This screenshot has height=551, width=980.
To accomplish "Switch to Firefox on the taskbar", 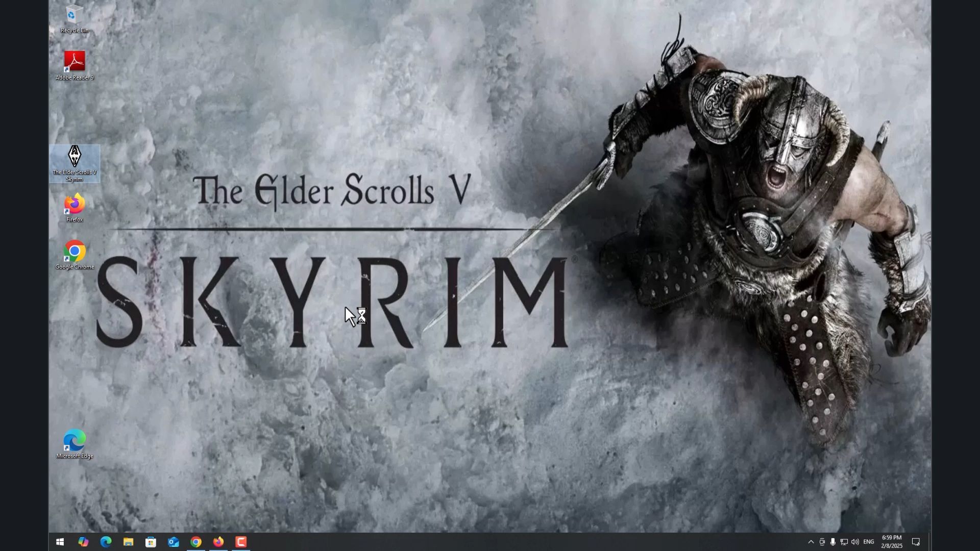I will coord(218,542).
